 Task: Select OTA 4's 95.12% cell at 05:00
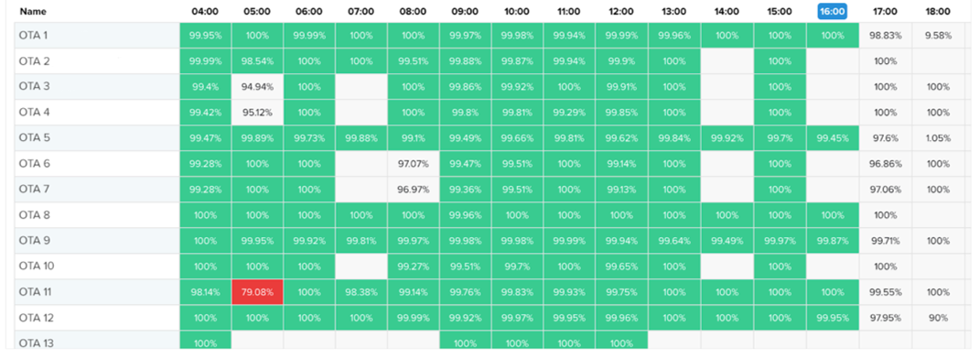pyautogui.click(x=257, y=113)
